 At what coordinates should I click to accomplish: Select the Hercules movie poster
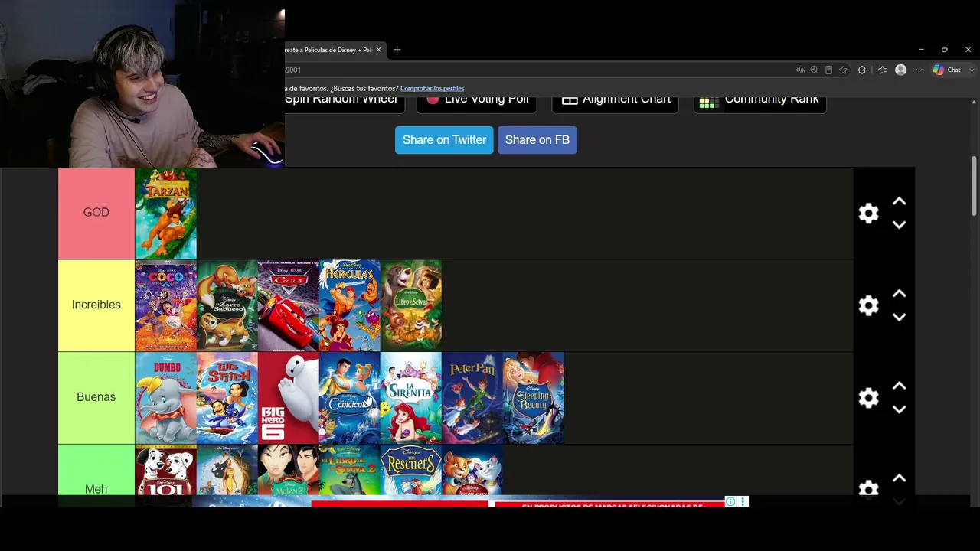tap(350, 305)
